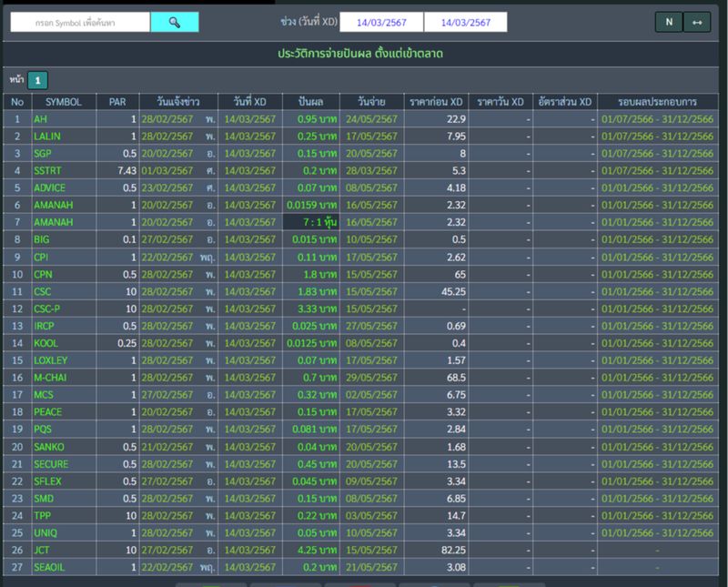This screenshot has height=587, width=728.
Task: Click the magnifying glass search button
Action: click(x=174, y=23)
